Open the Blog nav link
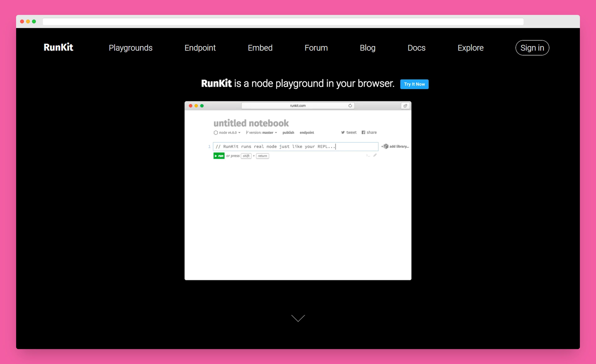This screenshot has height=364, width=596. click(x=367, y=48)
